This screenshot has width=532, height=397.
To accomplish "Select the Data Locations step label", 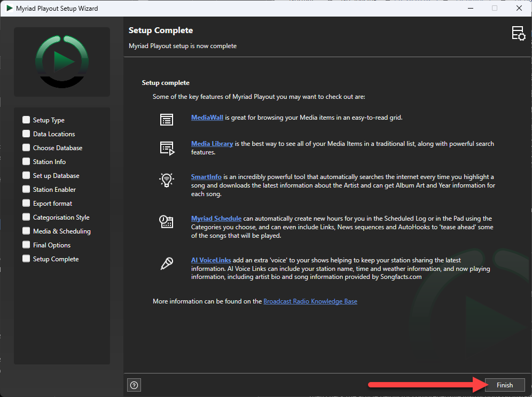I will tap(54, 134).
